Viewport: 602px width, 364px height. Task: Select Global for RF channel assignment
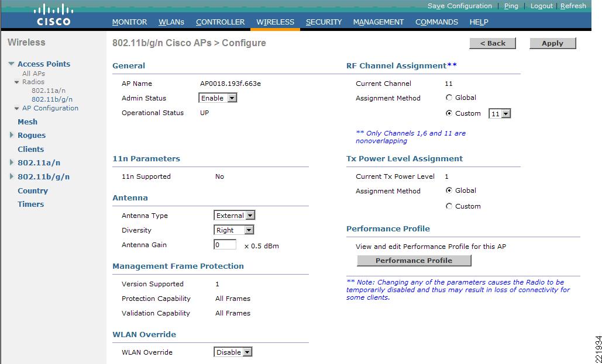click(x=449, y=98)
